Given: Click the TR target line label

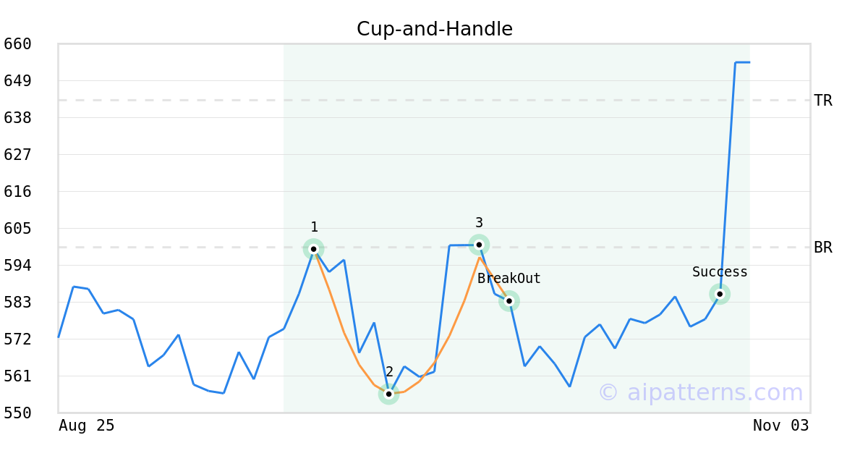Looking at the screenshot, I should [x=823, y=101].
